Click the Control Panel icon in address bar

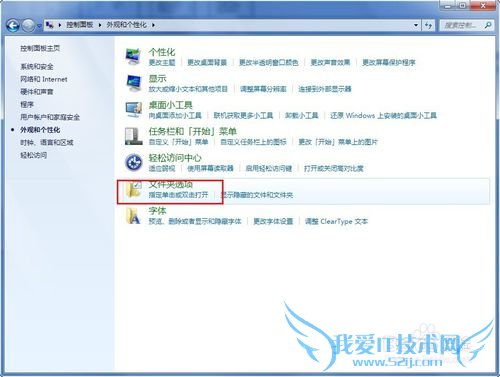point(49,25)
